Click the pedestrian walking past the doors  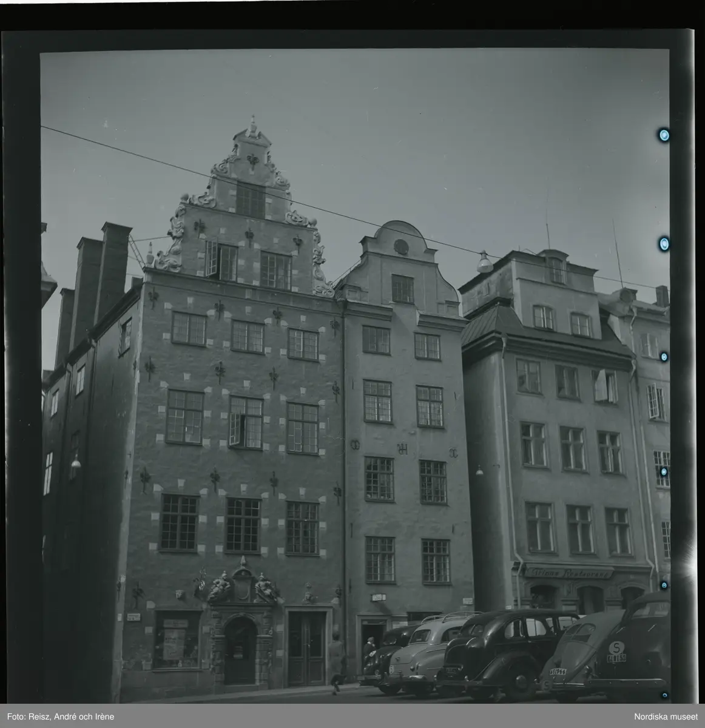click(336, 661)
